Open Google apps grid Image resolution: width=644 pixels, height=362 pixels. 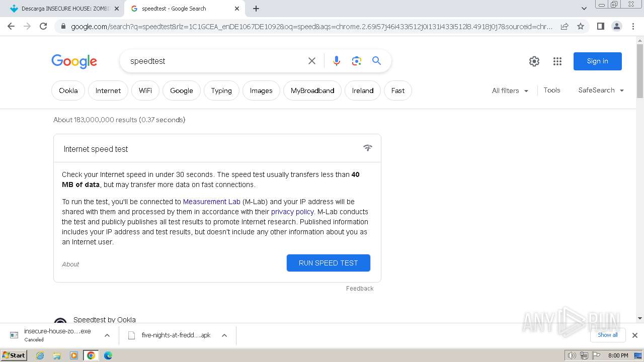pos(557,61)
